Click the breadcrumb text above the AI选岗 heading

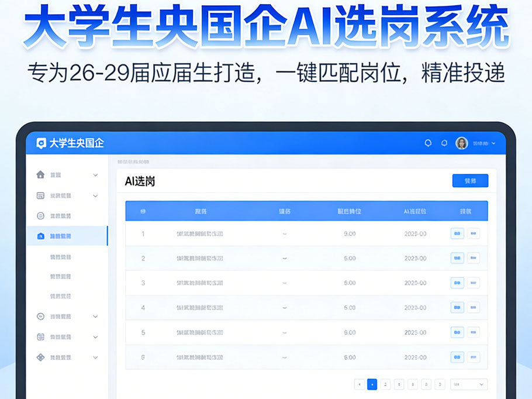tap(133, 162)
